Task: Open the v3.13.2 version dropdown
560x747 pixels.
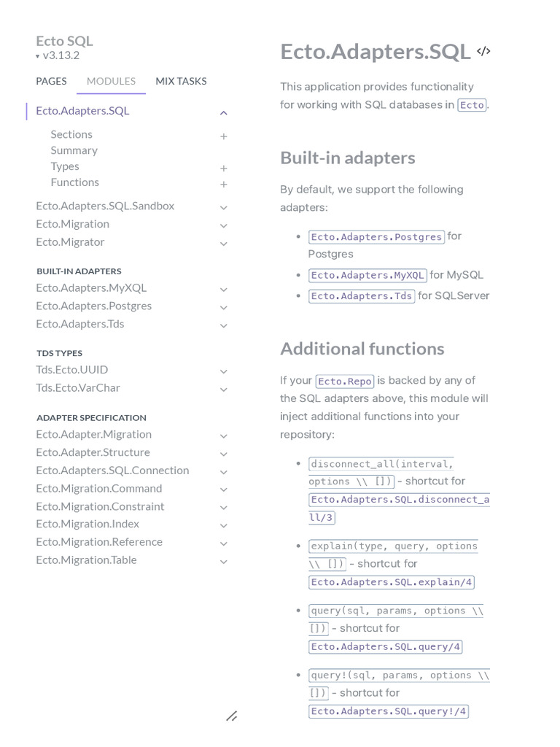Action: pyautogui.click(x=58, y=55)
